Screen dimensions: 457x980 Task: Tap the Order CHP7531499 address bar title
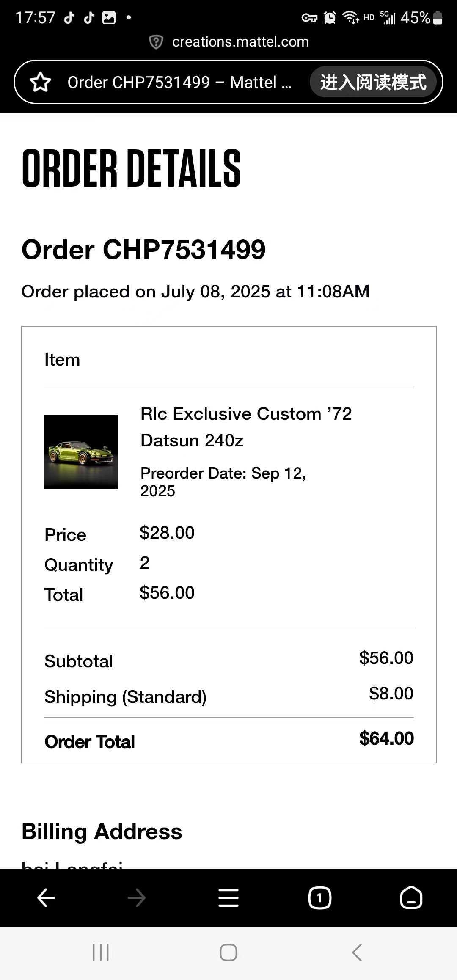click(179, 82)
